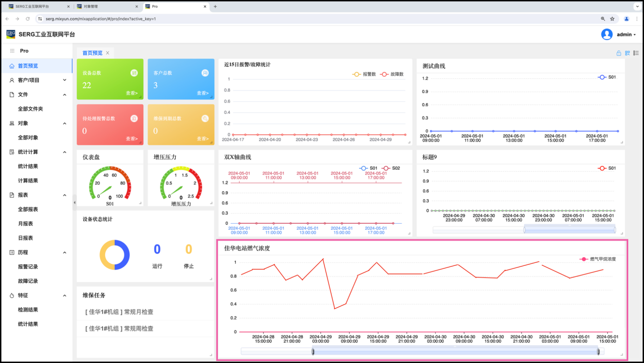
Task: Click the app grid icon beside Pro
Action: [x=12, y=51]
